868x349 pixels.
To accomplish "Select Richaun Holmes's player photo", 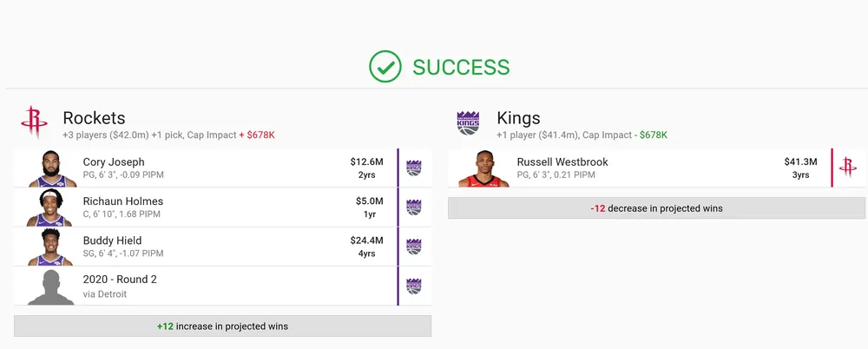I will click(x=52, y=208).
